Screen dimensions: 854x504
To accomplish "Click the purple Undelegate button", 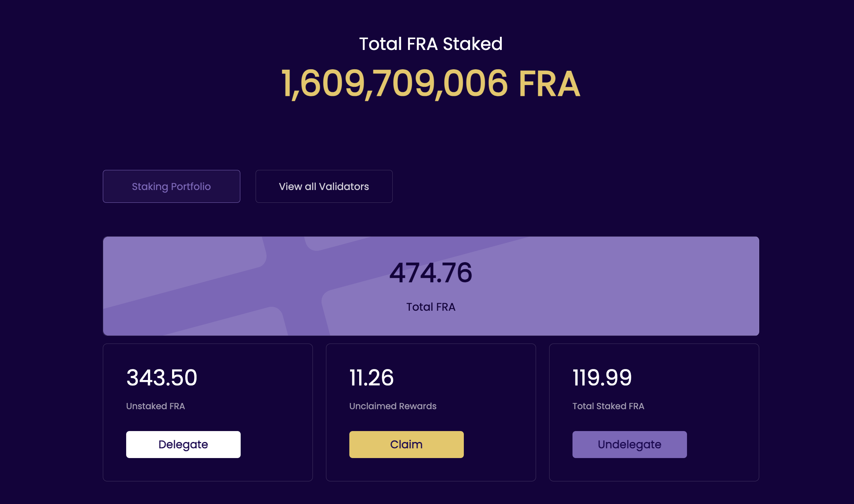I will [x=629, y=444].
